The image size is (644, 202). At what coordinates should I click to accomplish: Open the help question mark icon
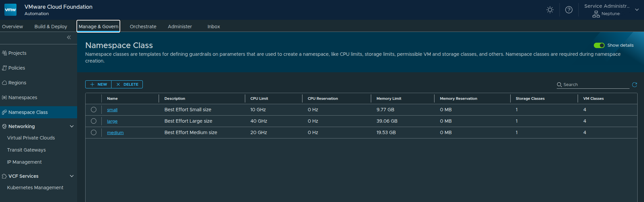[569, 10]
